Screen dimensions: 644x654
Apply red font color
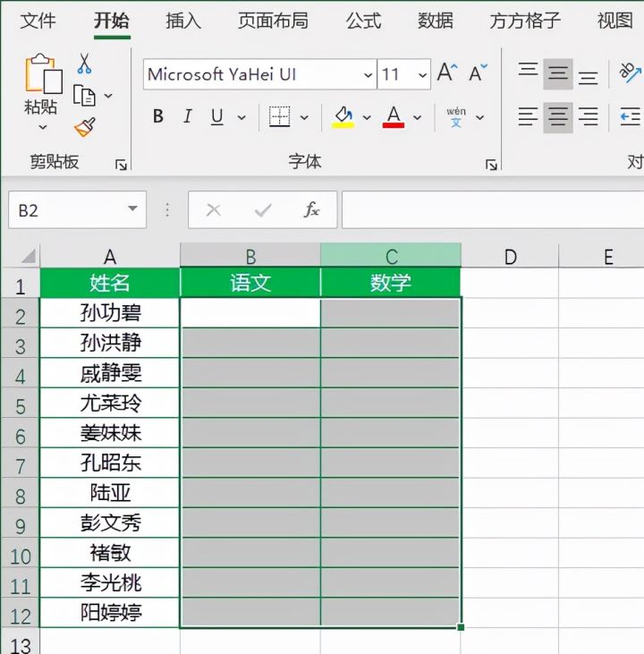[394, 117]
